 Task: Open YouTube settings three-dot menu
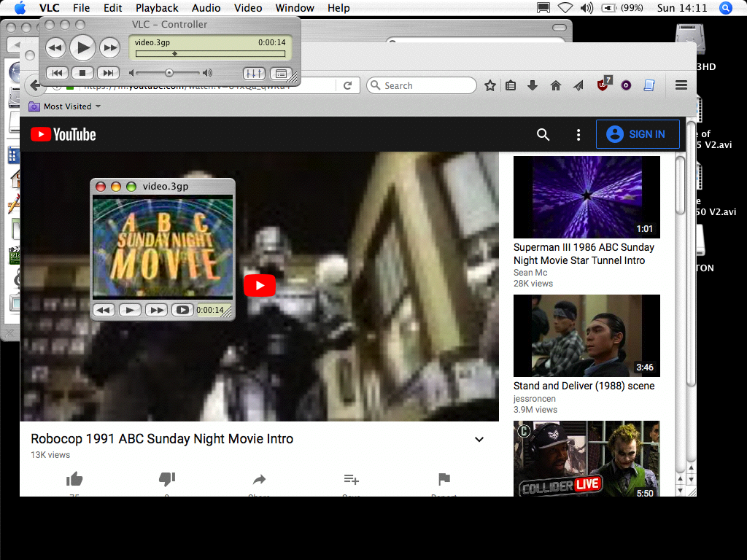(578, 135)
